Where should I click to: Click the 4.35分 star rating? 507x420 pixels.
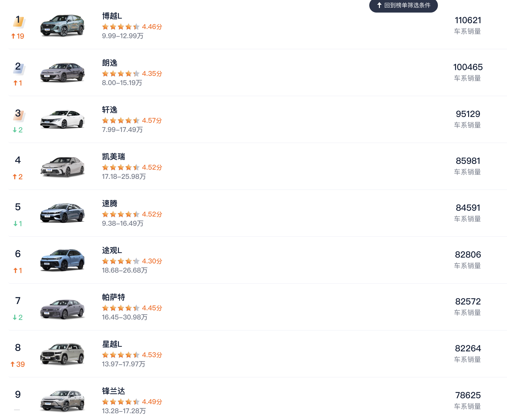pos(132,73)
